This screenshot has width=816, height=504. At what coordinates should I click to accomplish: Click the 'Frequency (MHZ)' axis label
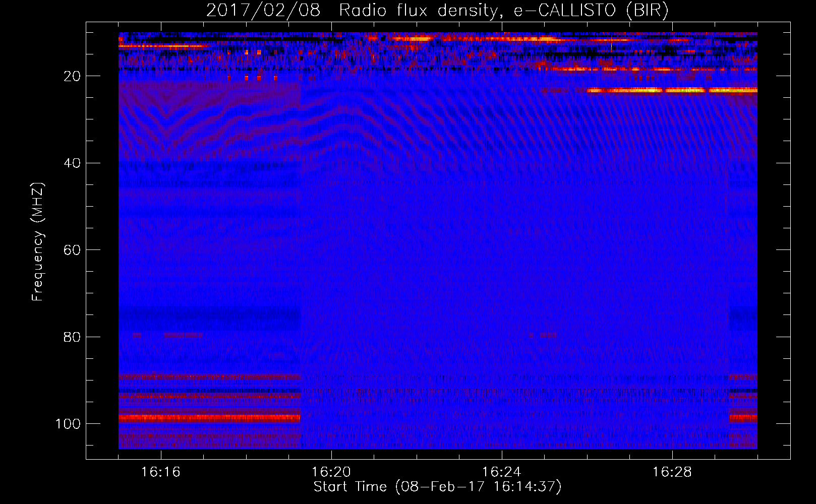pos(38,242)
